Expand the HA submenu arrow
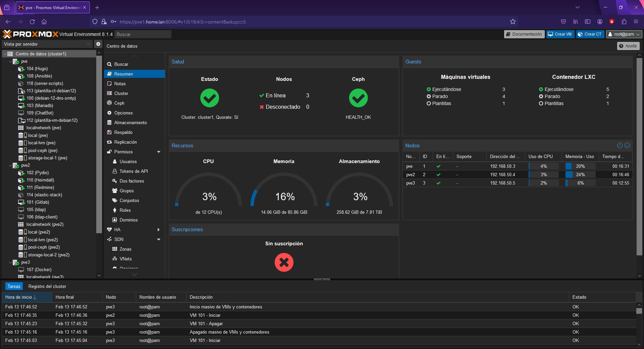This screenshot has height=349, width=644. [159, 230]
